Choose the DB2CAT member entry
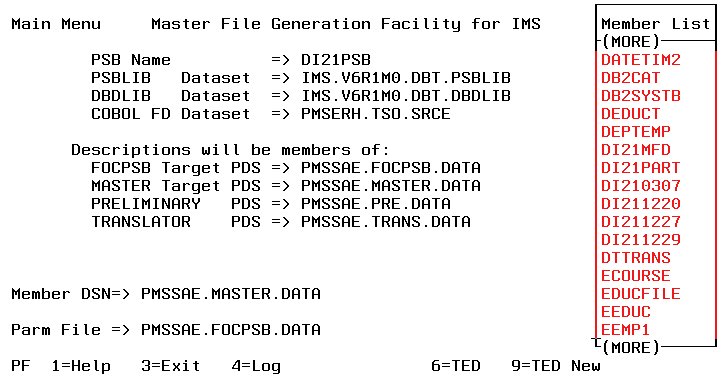Viewport: 724px width, 383px height. pyautogui.click(x=630, y=78)
